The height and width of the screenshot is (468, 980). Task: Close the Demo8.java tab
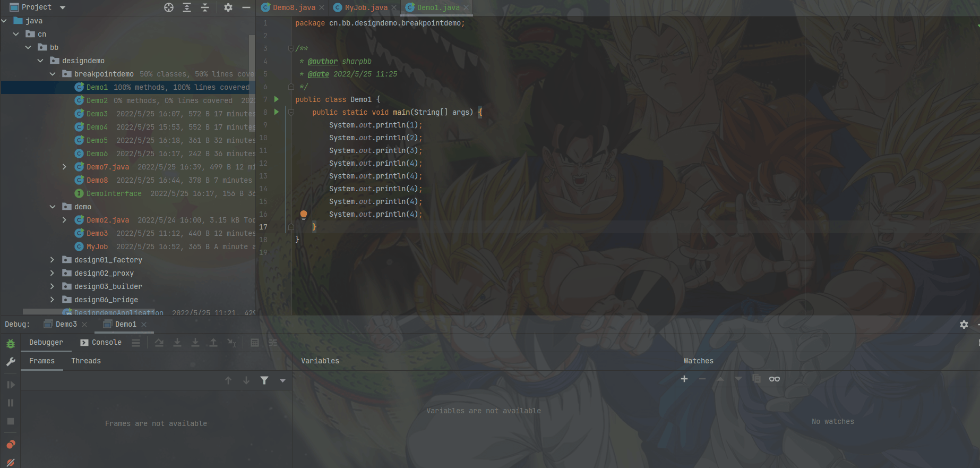click(x=322, y=7)
